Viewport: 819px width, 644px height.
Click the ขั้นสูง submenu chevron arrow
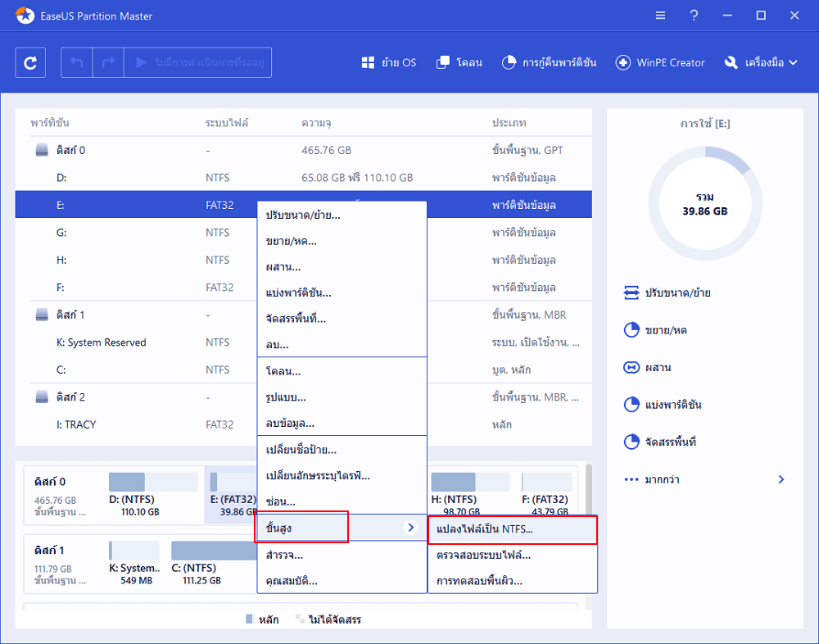pos(410,528)
